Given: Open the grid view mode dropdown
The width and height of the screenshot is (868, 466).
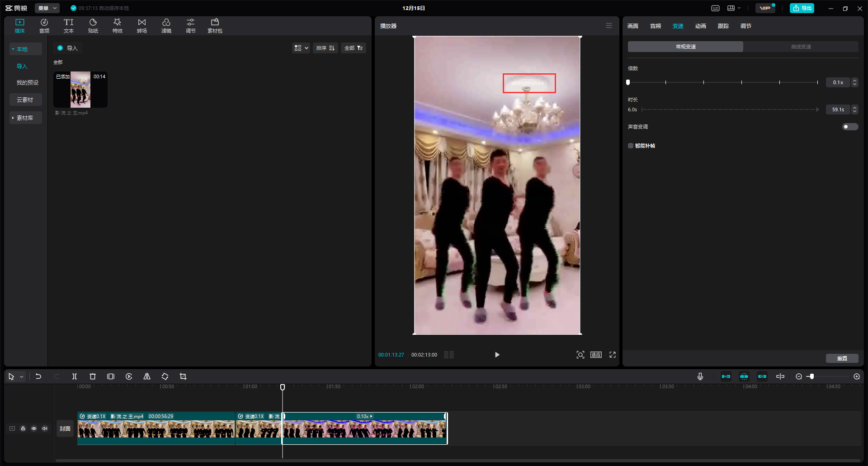Looking at the screenshot, I should 301,48.
